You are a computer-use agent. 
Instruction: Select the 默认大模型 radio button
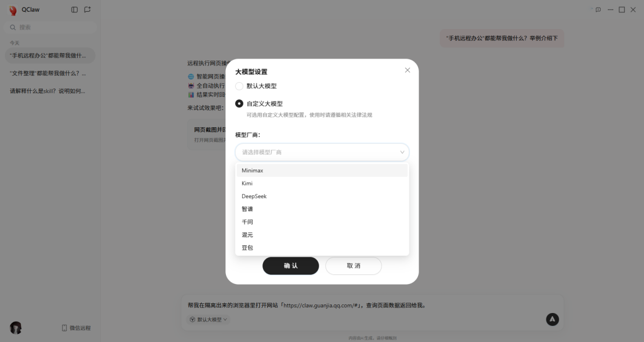click(x=238, y=85)
